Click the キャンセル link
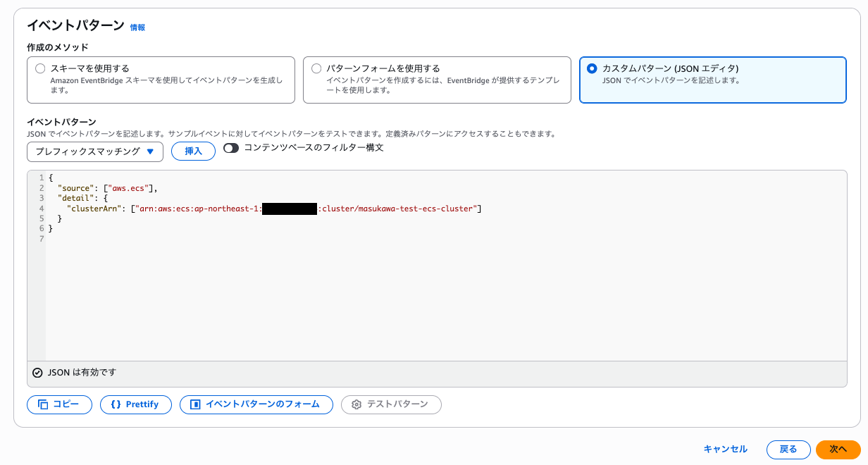This screenshot has width=868, height=465. (x=726, y=449)
